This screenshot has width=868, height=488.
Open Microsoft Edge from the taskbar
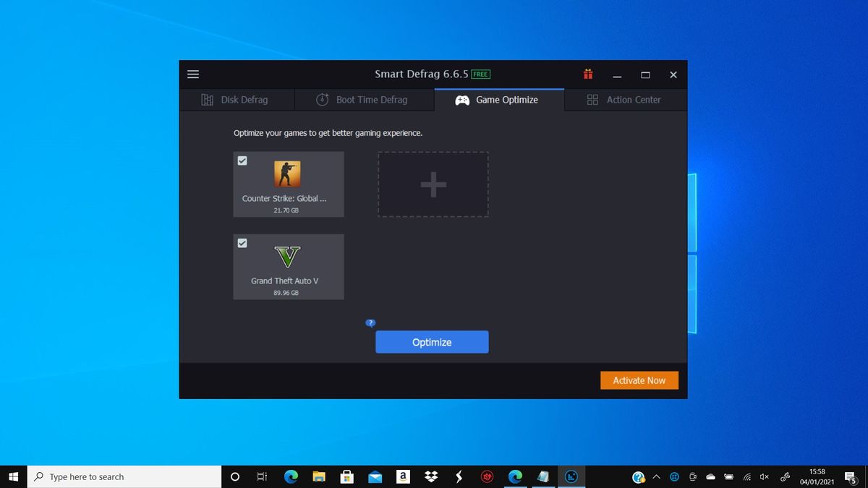point(292,476)
